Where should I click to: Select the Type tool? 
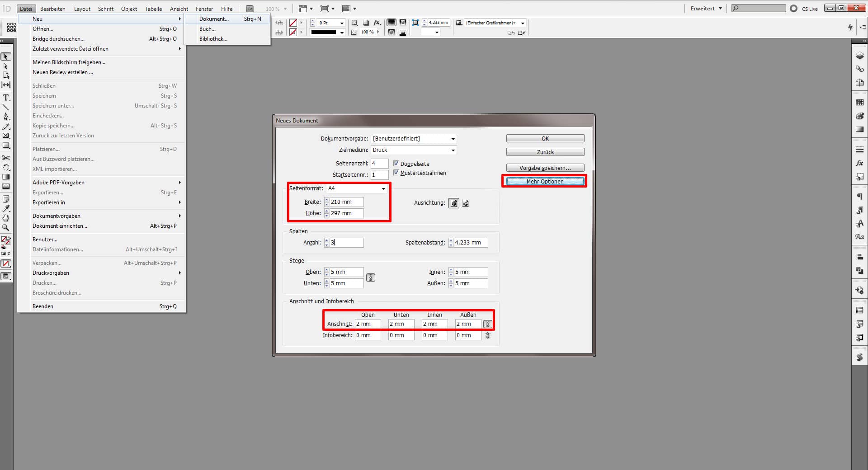pyautogui.click(x=6, y=97)
